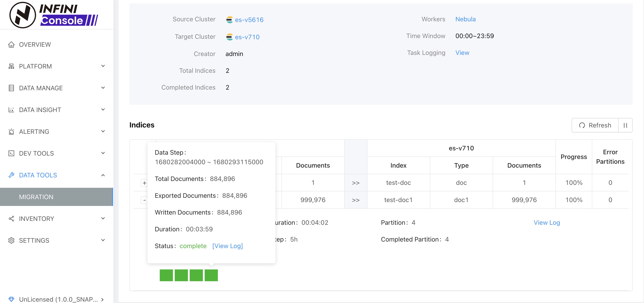Viewport: 644px width, 303px height.
Task: Click the Platform sidebar icon
Action: coord(11,66)
